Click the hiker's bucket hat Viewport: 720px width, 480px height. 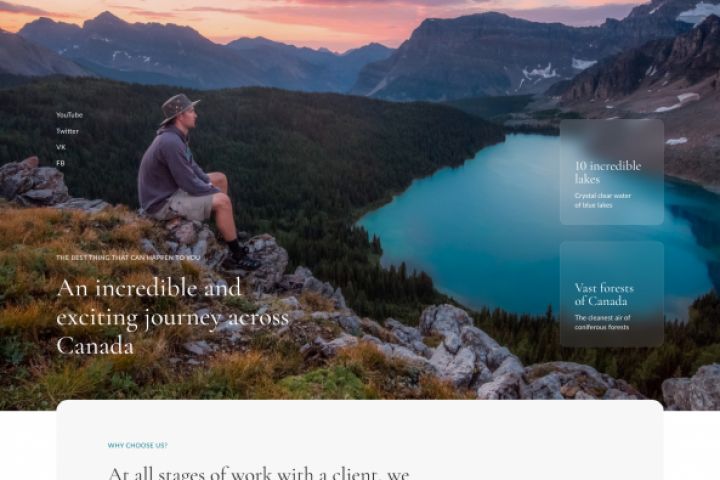(x=179, y=108)
